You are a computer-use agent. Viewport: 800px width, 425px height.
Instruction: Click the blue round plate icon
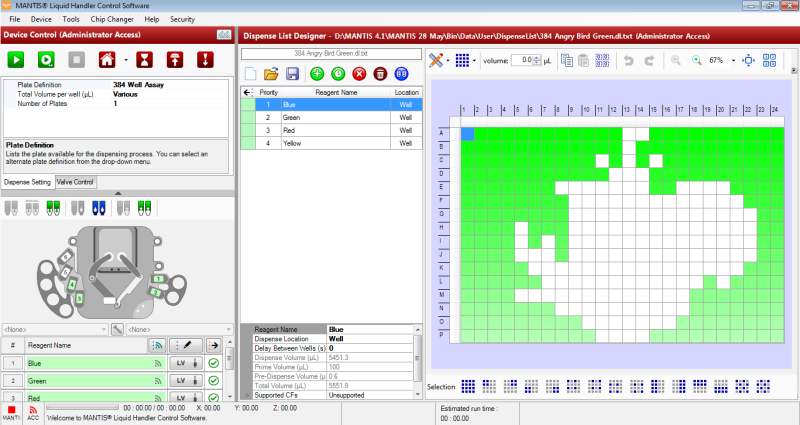point(402,74)
